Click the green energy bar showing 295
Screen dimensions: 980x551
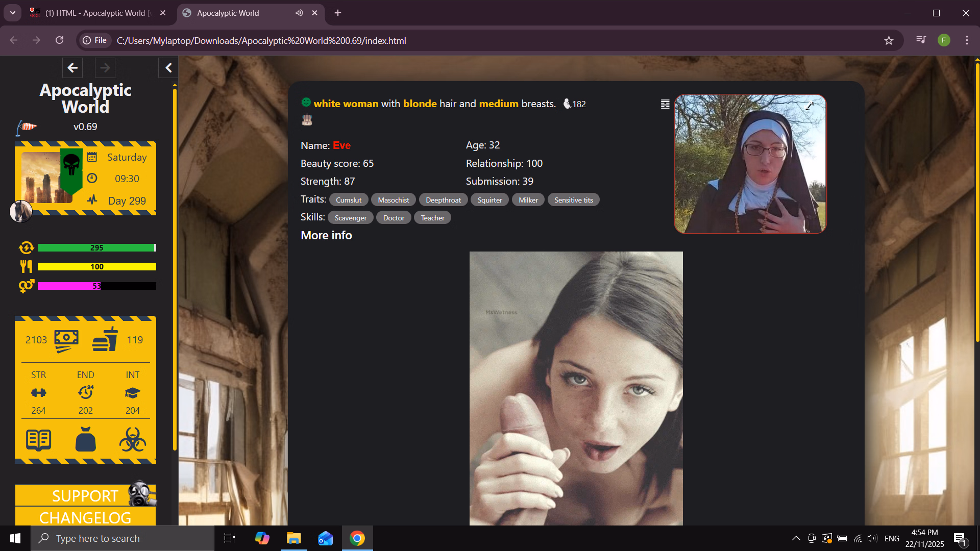(96, 248)
